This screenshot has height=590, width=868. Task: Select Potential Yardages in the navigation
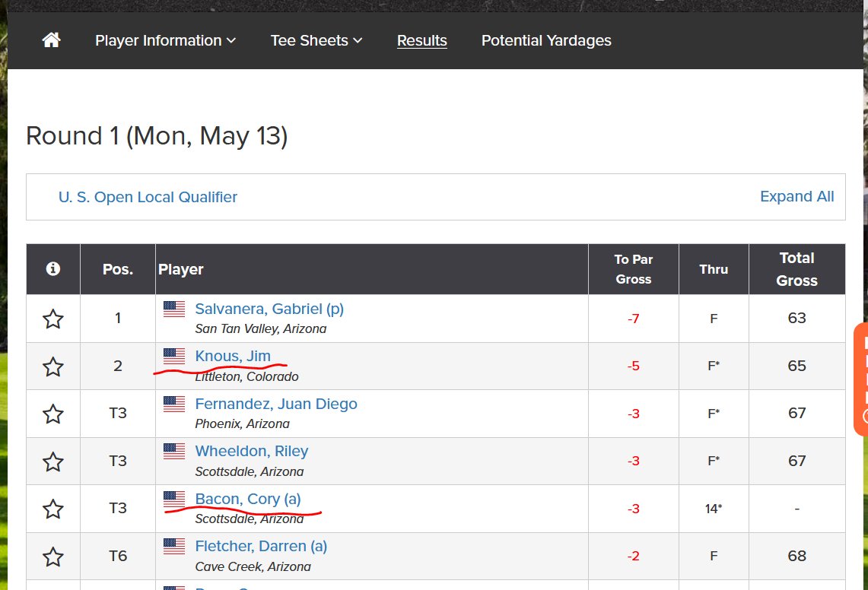(x=546, y=40)
